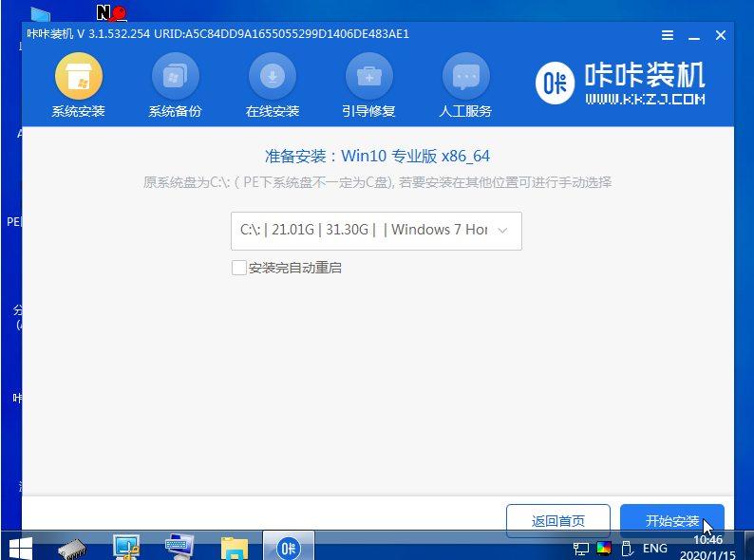Open the 系统安装 (System Install) section

click(78, 86)
